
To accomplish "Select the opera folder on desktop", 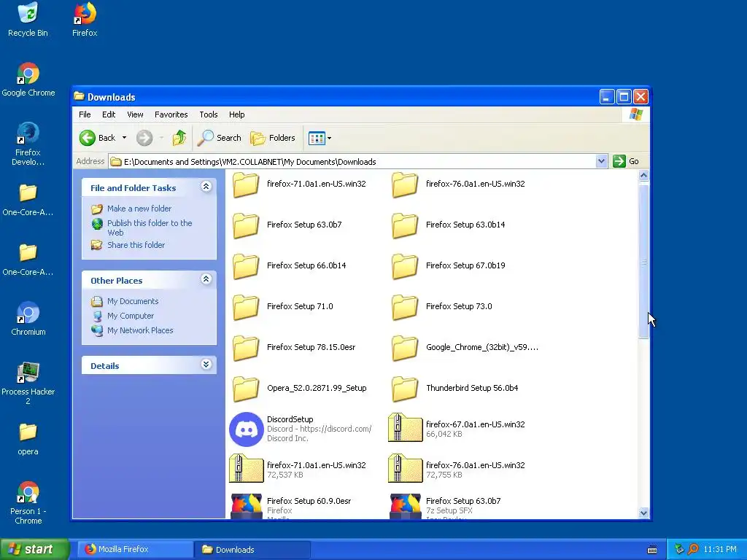I will (x=28, y=438).
